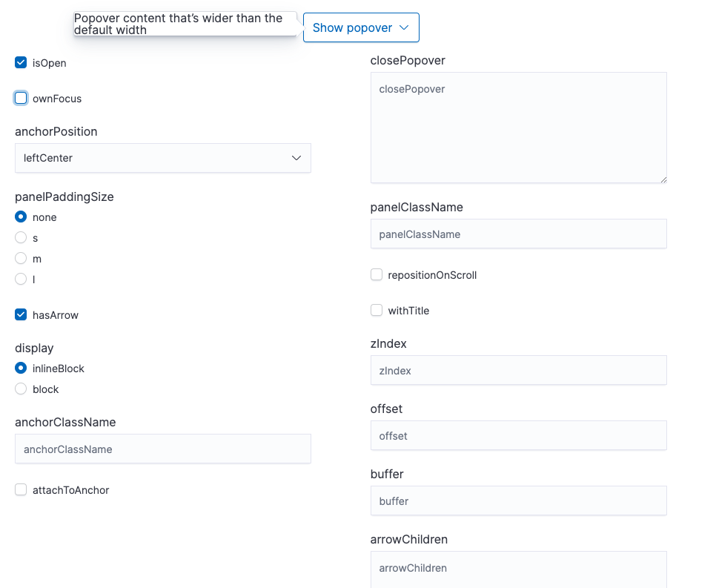Disable the hasArrow checkbox
Image resolution: width=716 pixels, height=588 pixels.
click(x=21, y=314)
